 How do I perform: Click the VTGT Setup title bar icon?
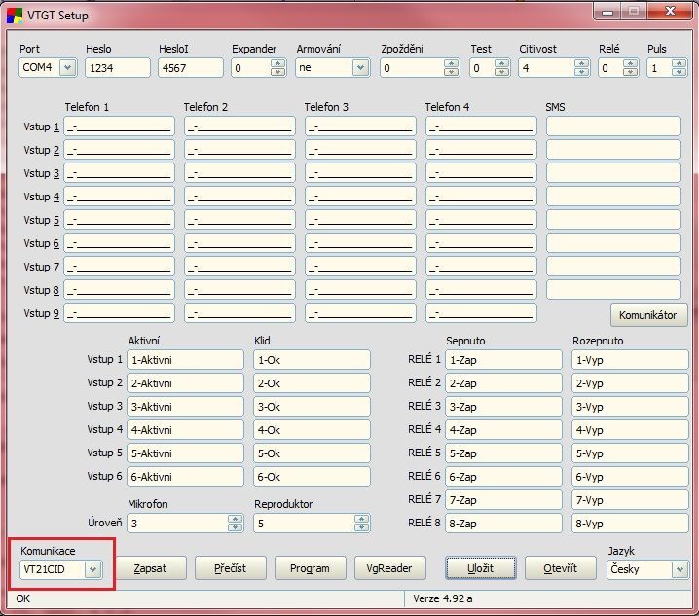[15, 15]
